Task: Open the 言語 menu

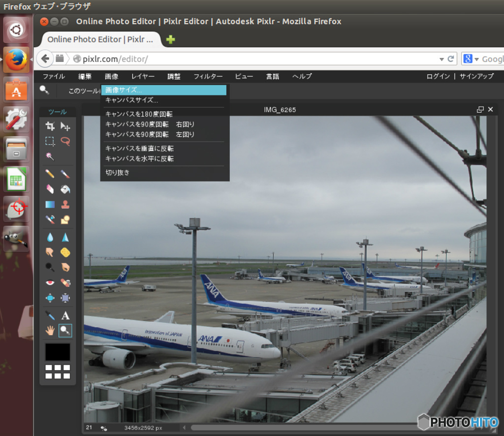Action: [273, 76]
